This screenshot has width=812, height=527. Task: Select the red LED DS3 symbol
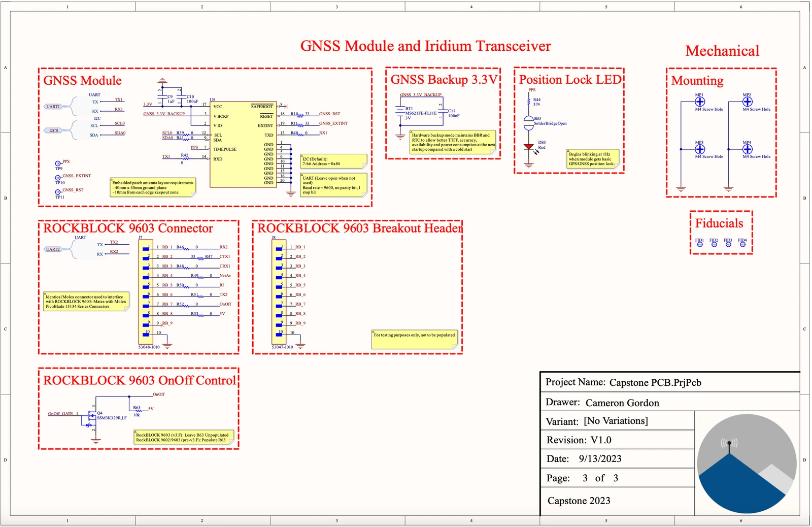(x=529, y=147)
